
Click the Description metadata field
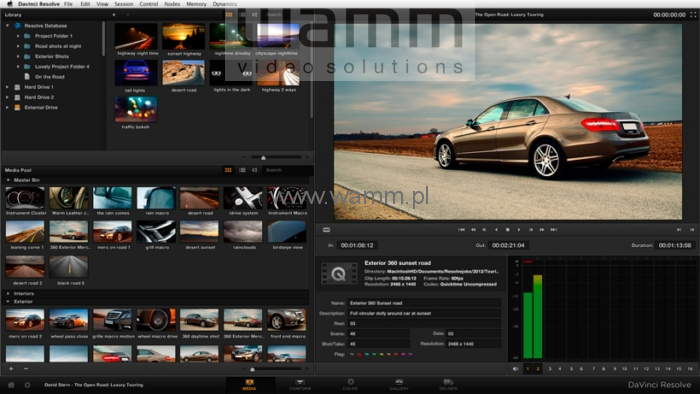(x=424, y=313)
